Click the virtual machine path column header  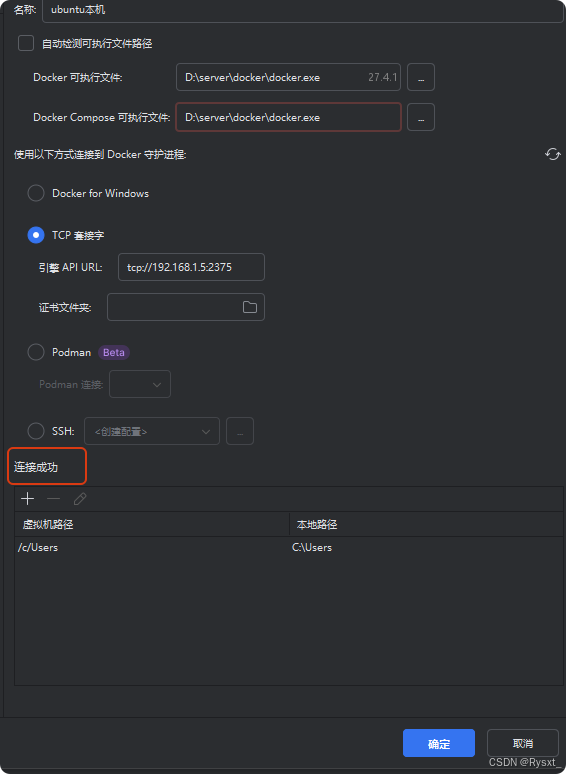pyautogui.click(x=152, y=524)
